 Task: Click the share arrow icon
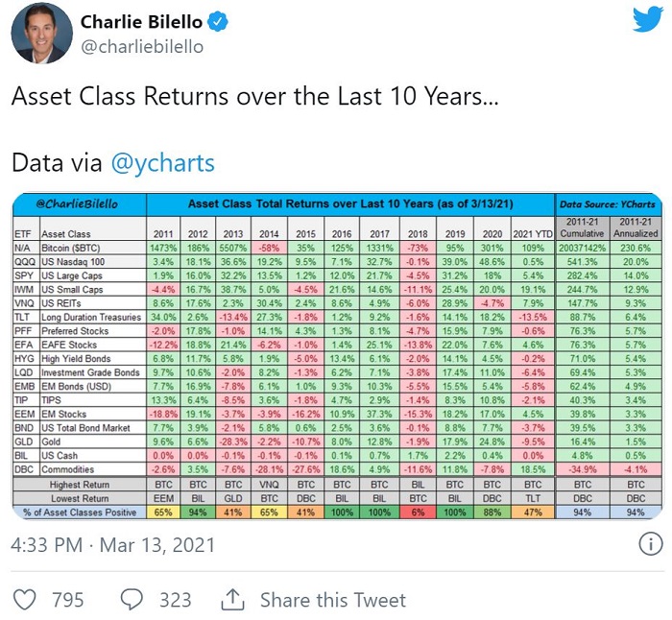(233, 600)
